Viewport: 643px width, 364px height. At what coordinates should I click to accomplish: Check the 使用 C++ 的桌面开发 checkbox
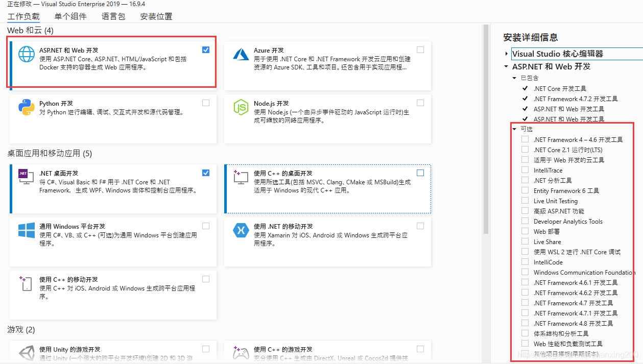[420, 173]
